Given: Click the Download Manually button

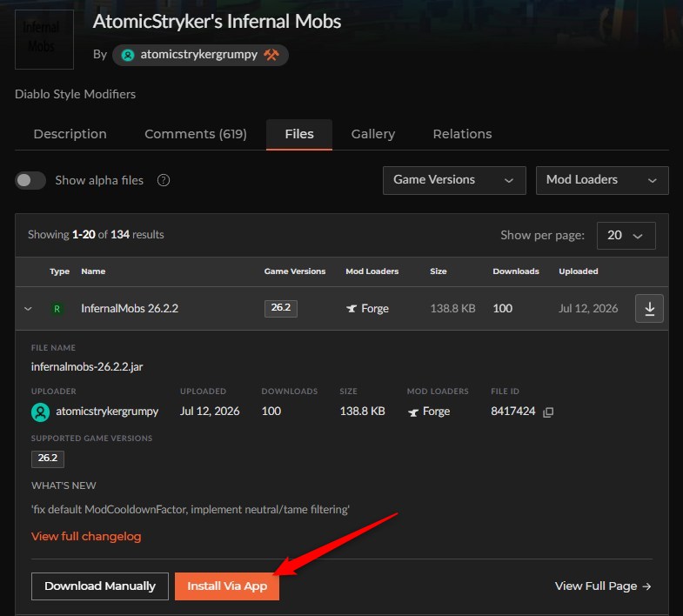Looking at the screenshot, I should click(100, 586).
